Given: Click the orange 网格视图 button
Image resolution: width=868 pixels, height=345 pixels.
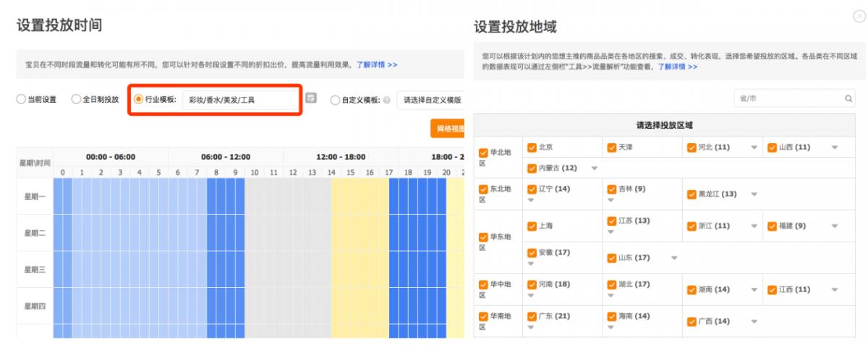Looking at the screenshot, I should (x=448, y=129).
